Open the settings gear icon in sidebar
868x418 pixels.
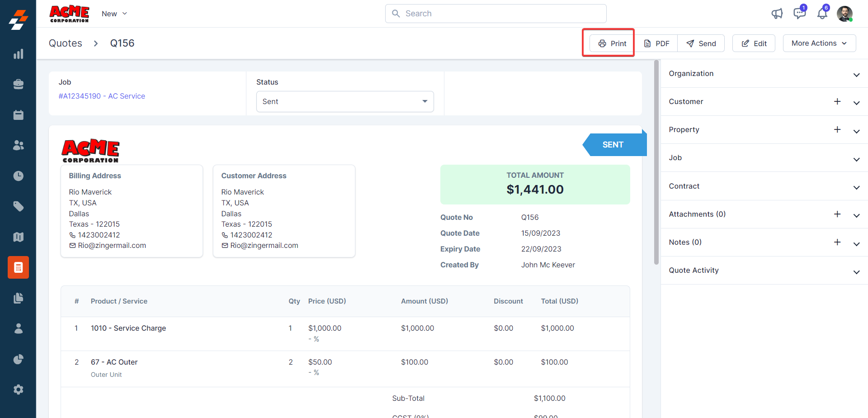coord(18,389)
